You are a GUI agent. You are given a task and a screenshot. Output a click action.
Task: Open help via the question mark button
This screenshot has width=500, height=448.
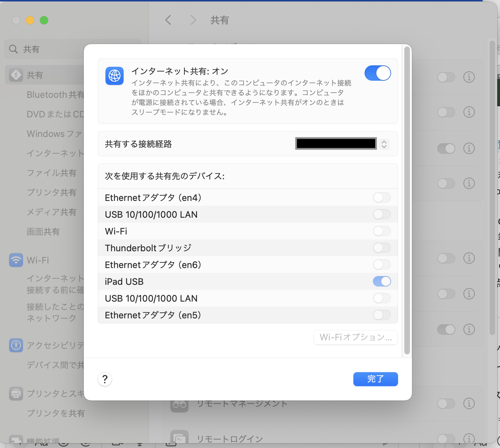(105, 379)
